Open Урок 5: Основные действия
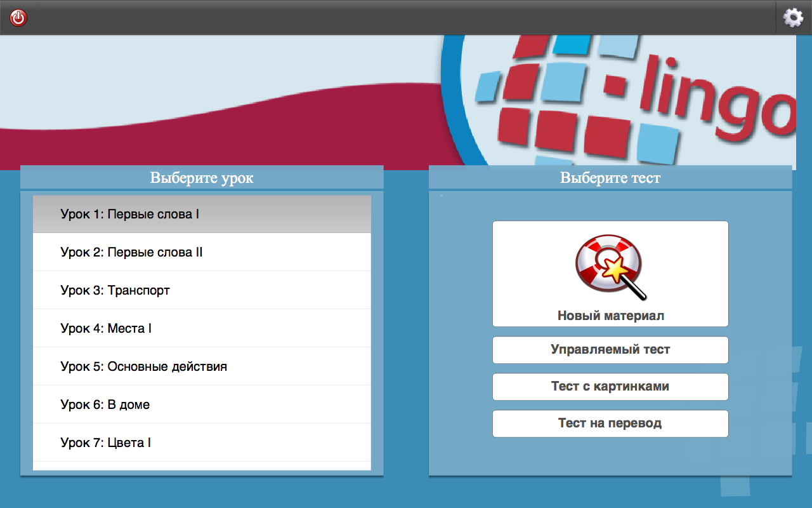This screenshot has width=812, height=508. [x=202, y=366]
